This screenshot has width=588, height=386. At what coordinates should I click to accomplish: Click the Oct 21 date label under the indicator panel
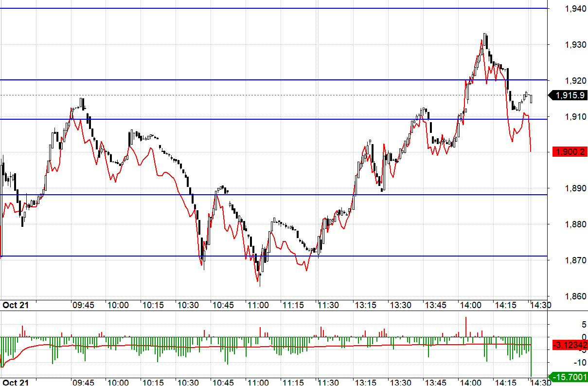[16, 381]
